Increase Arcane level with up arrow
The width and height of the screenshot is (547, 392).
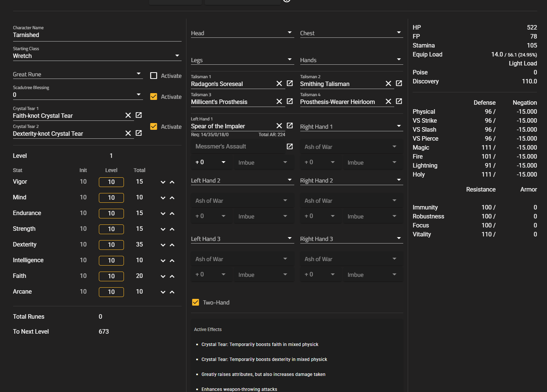(172, 292)
